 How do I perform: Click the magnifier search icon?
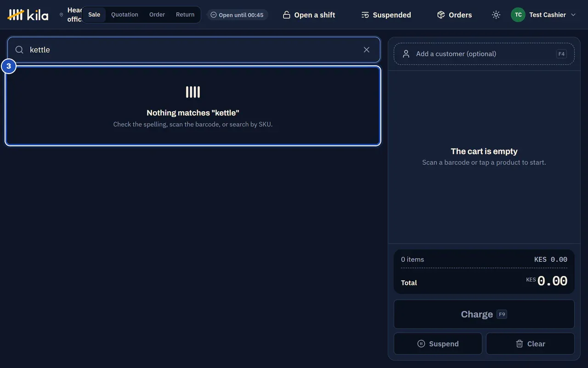[x=19, y=50]
